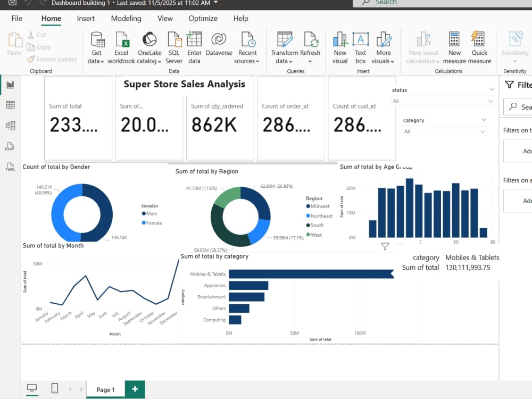
Task: Collapse the category slicer header chevron
Action: point(484,120)
